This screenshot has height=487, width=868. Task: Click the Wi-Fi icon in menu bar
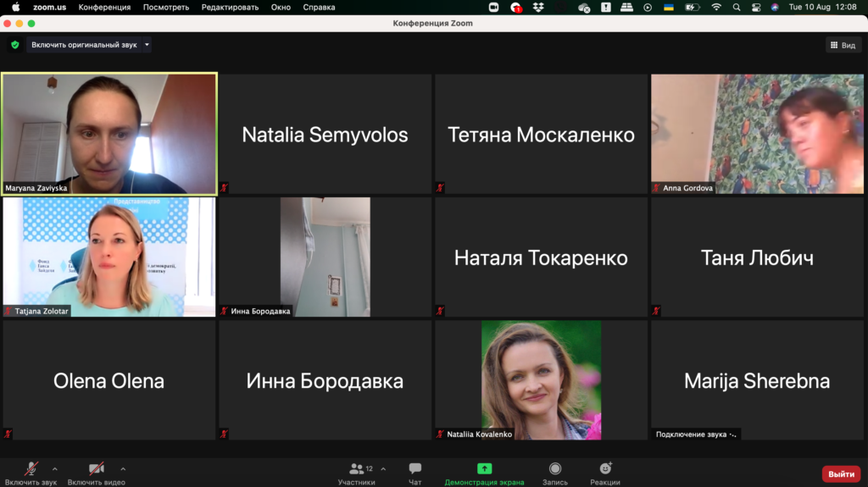coord(716,8)
